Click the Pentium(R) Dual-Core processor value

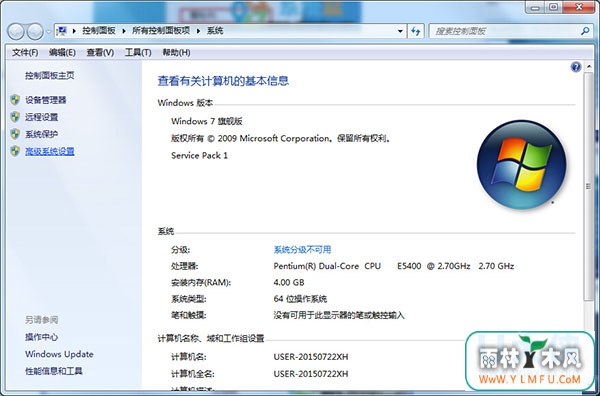click(x=394, y=266)
